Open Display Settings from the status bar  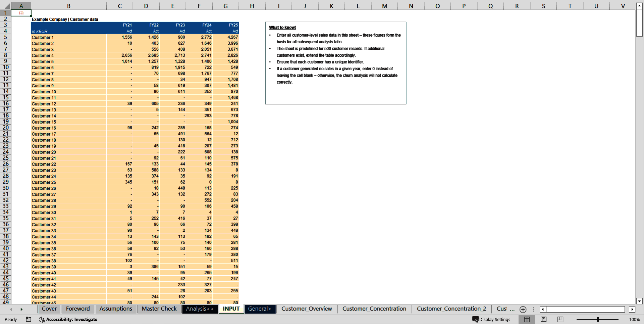(x=492, y=319)
